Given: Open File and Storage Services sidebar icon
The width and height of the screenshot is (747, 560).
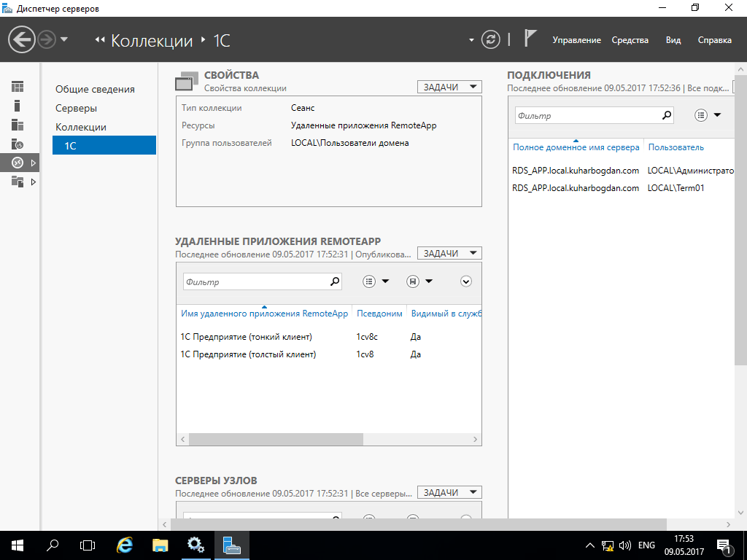Looking at the screenshot, I should coord(18,182).
